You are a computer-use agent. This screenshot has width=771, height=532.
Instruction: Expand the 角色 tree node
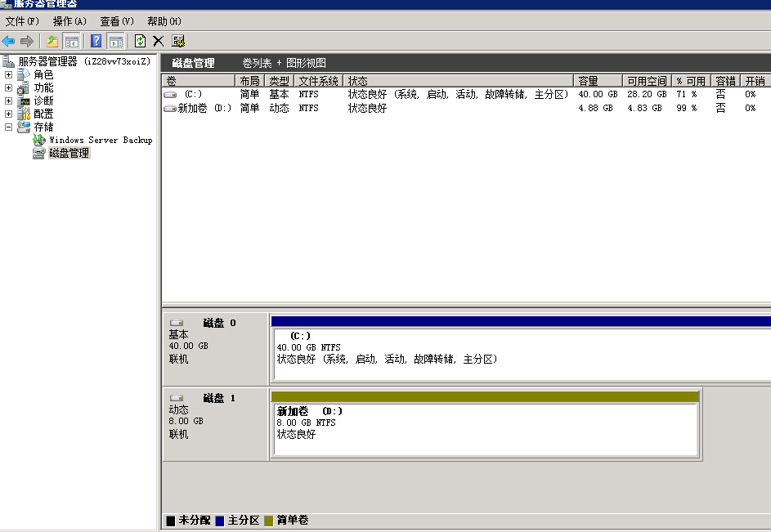pyautogui.click(x=9, y=74)
